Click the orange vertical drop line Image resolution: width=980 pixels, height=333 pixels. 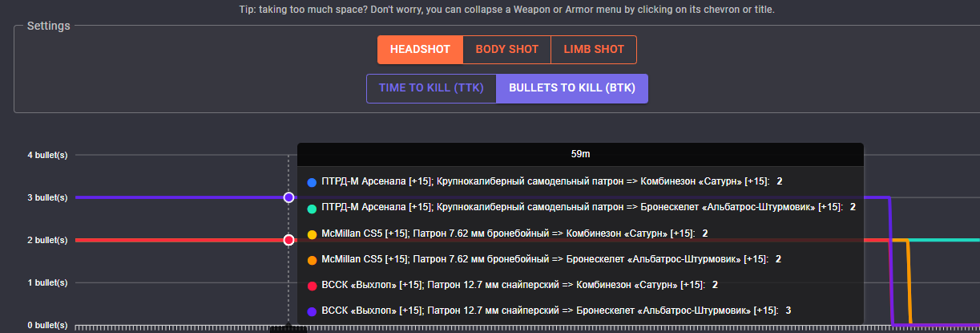click(909, 281)
